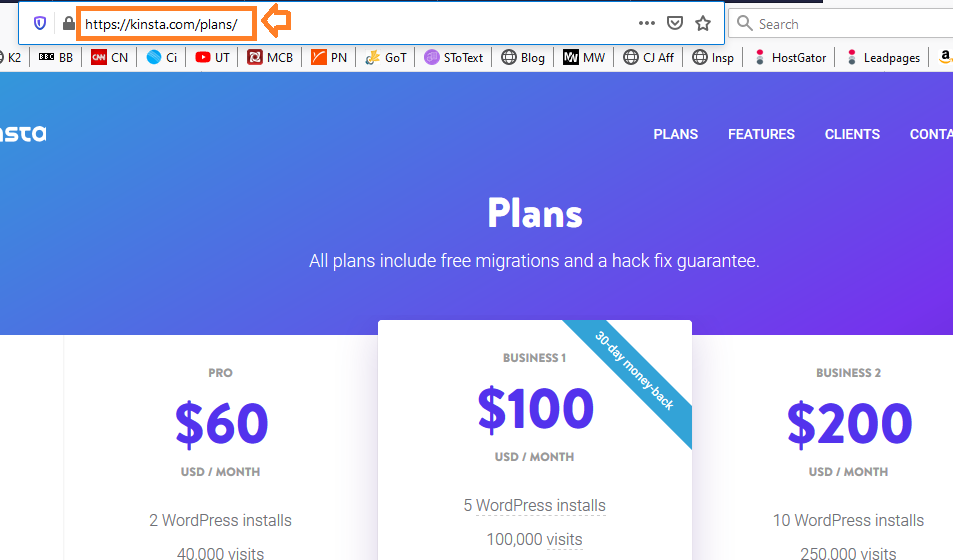This screenshot has height=560, width=953.
Task: Click USD / MONTH under $100
Action: point(534,457)
